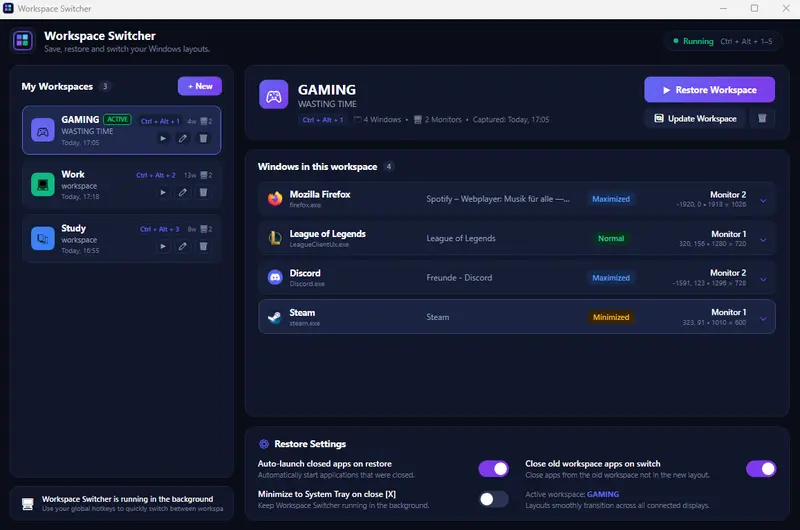
Task: Expand the Discord row chevron
Action: [763, 279]
